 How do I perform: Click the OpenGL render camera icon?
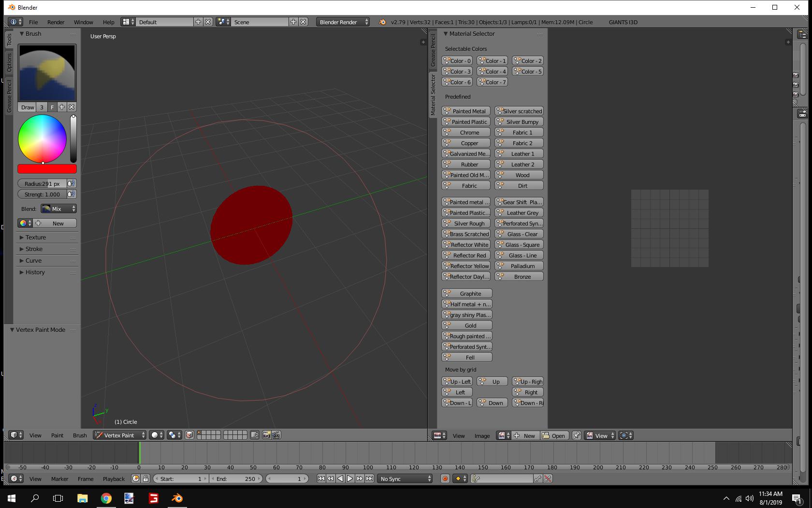point(266,435)
